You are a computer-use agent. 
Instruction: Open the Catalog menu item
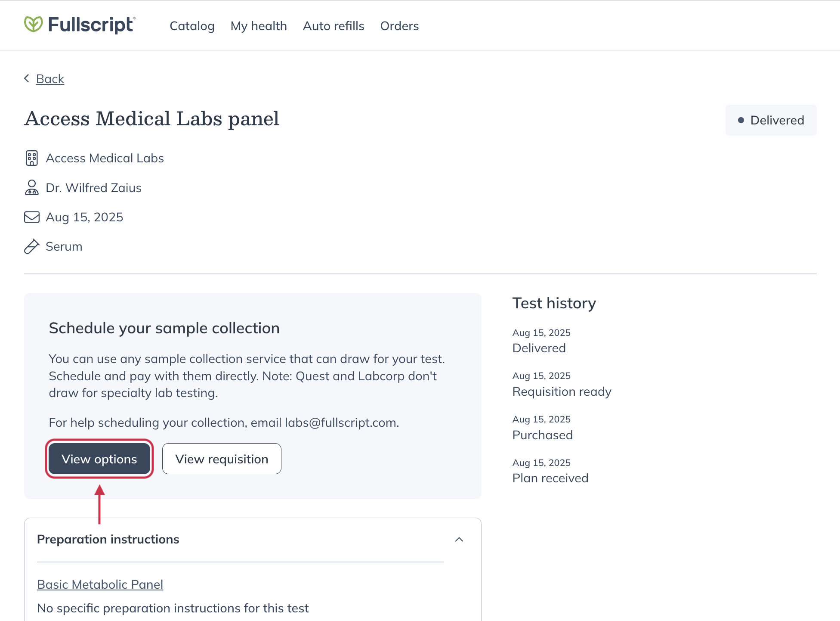point(192,26)
